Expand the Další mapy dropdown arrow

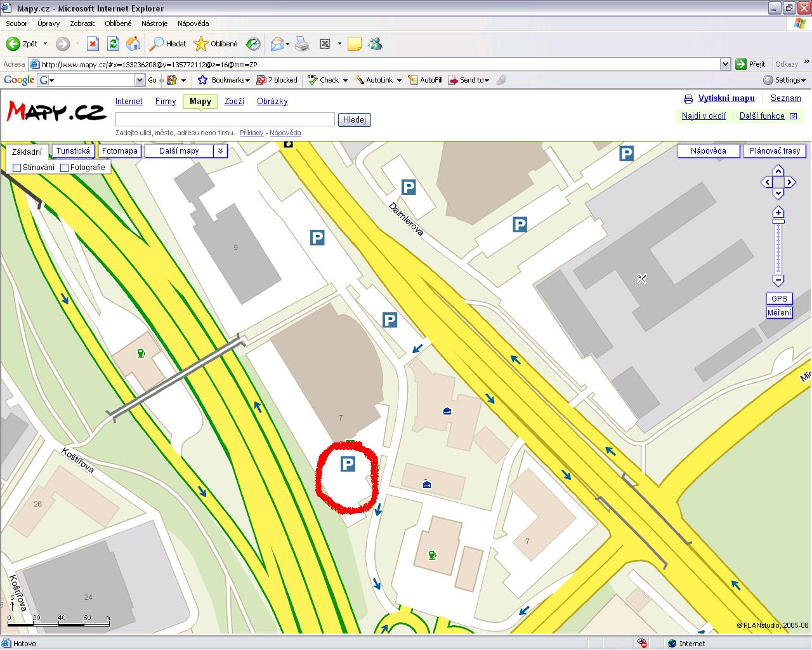point(220,151)
